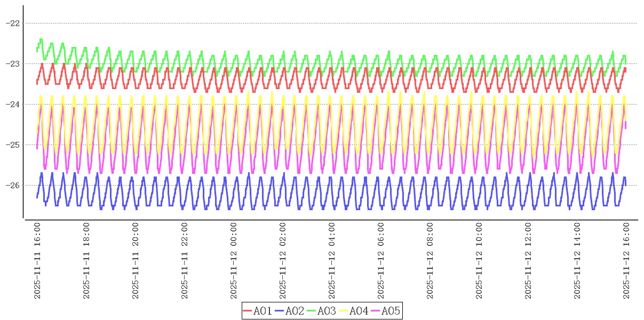Click the 2025-11-12 16:00 x-axis label

626,261
